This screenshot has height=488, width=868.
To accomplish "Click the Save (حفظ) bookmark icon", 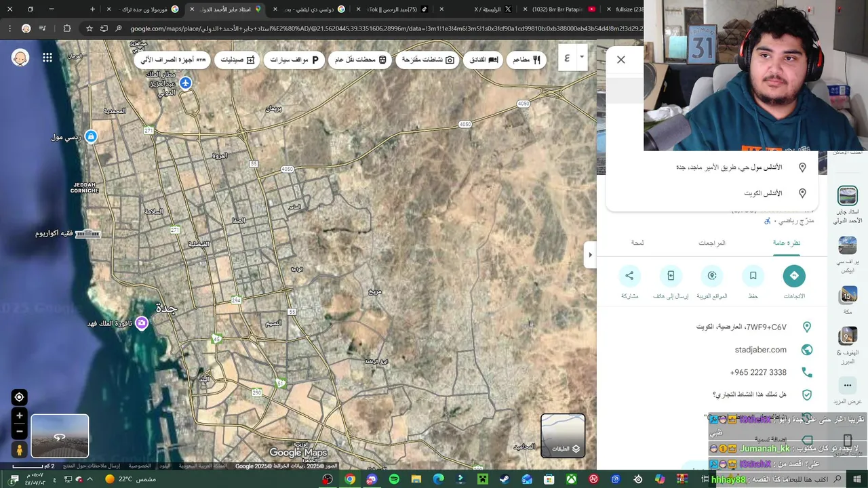I will 753,276.
